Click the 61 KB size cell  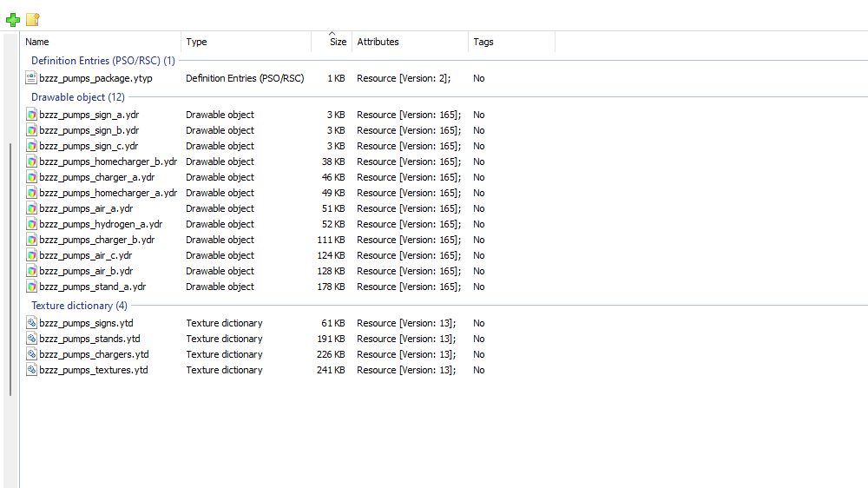[333, 323]
